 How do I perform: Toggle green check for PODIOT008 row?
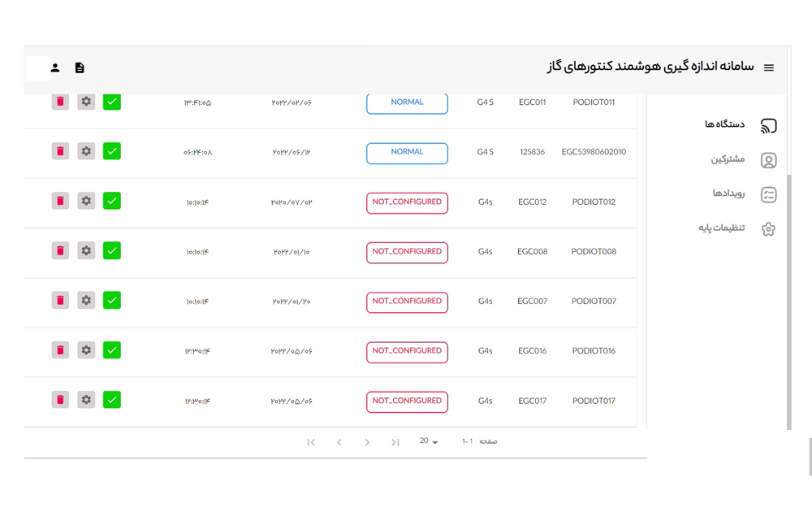click(x=112, y=250)
